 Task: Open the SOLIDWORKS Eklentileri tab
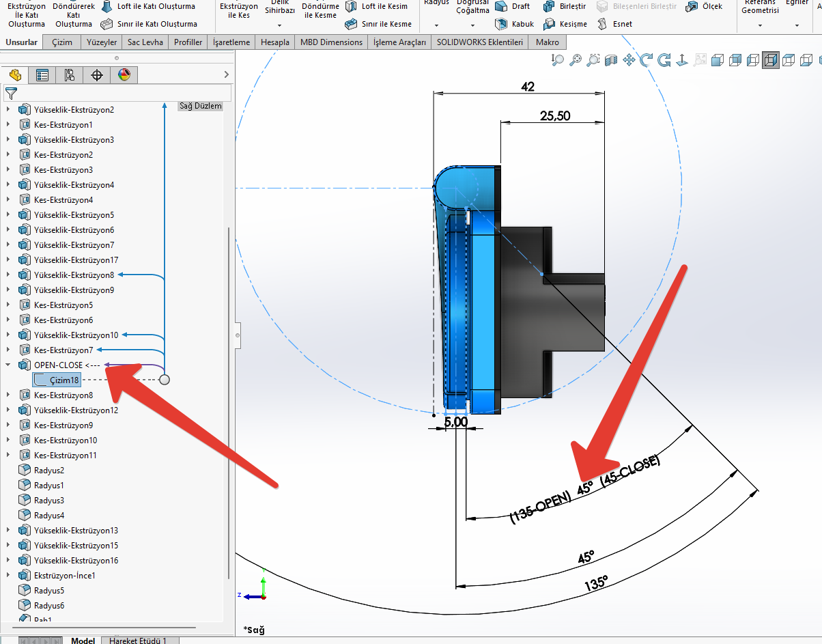(x=480, y=42)
